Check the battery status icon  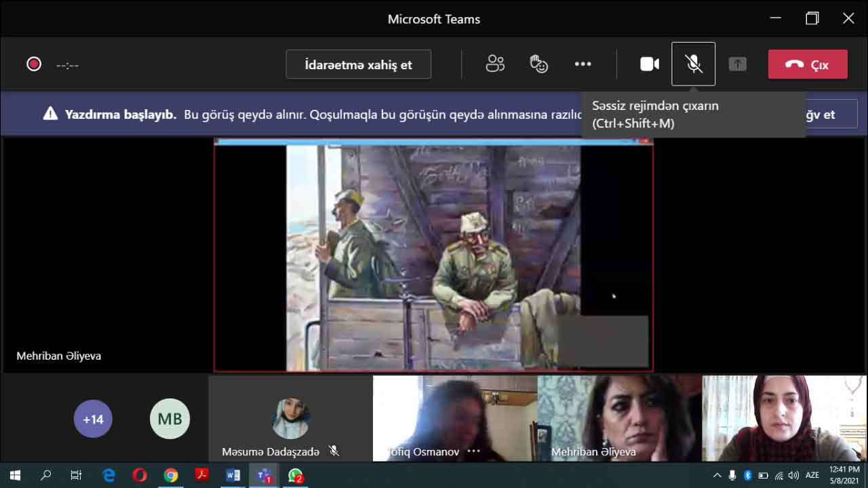(x=763, y=475)
